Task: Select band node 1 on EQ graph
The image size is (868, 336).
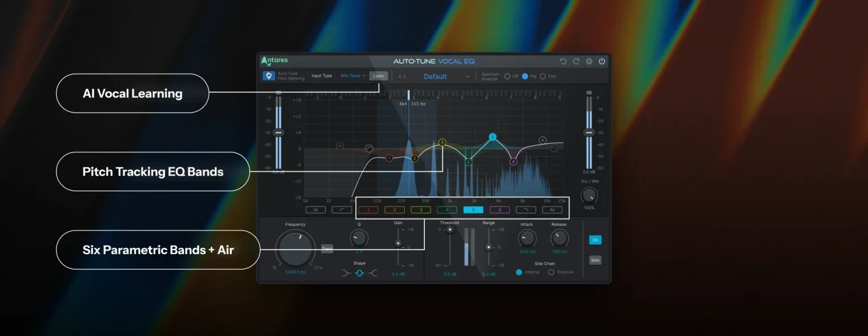Action: point(389,158)
